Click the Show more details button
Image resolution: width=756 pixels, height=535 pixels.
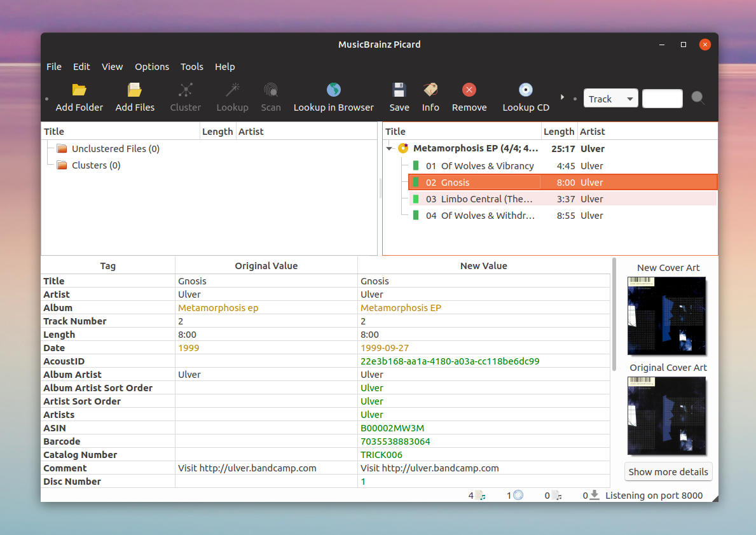(668, 472)
